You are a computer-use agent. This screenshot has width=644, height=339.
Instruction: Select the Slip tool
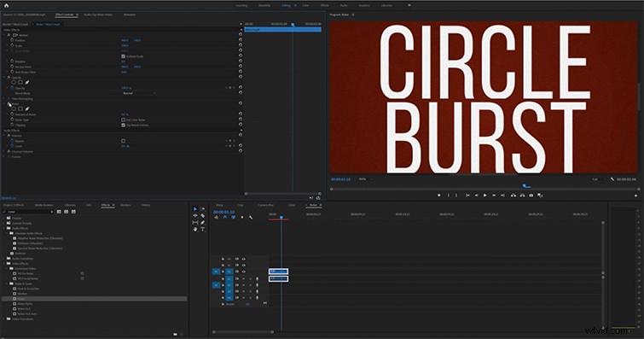(195, 223)
